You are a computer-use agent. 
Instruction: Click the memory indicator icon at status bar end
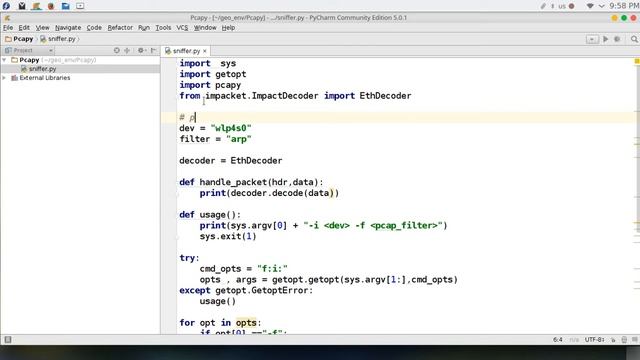click(x=634, y=340)
